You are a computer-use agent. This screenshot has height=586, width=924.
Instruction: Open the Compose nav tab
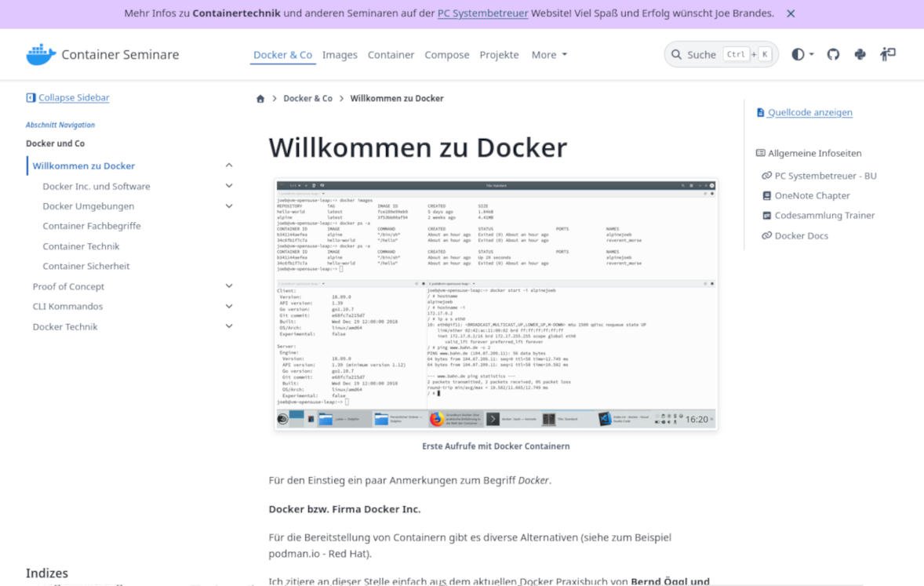pos(446,54)
